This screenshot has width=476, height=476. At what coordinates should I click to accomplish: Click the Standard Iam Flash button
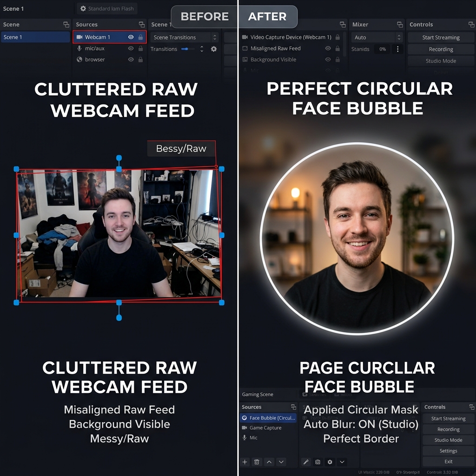click(x=107, y=8)
